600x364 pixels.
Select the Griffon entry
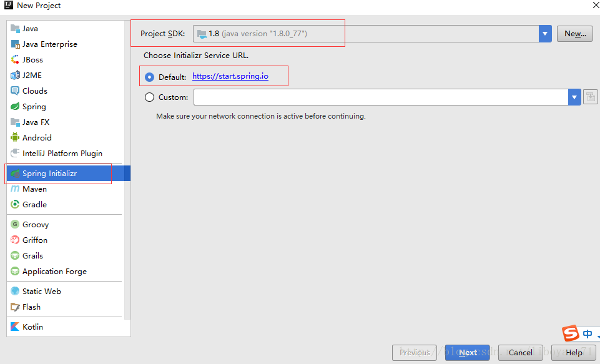(66, 240)
